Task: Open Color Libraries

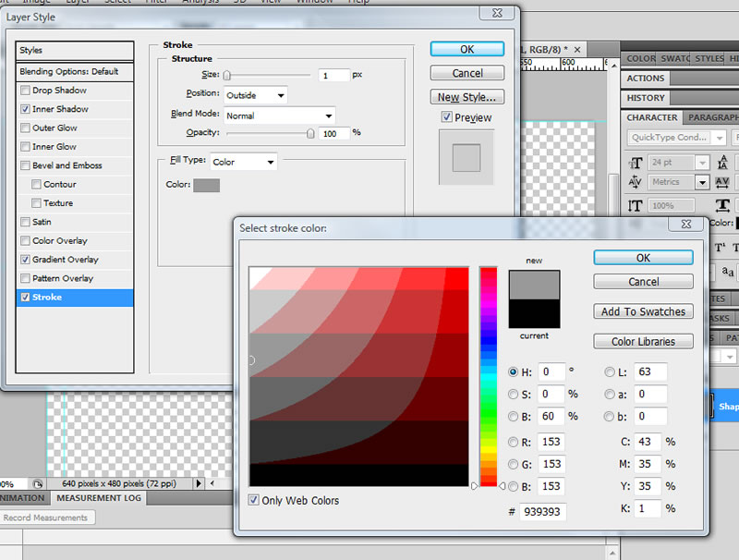Action: 643,341
